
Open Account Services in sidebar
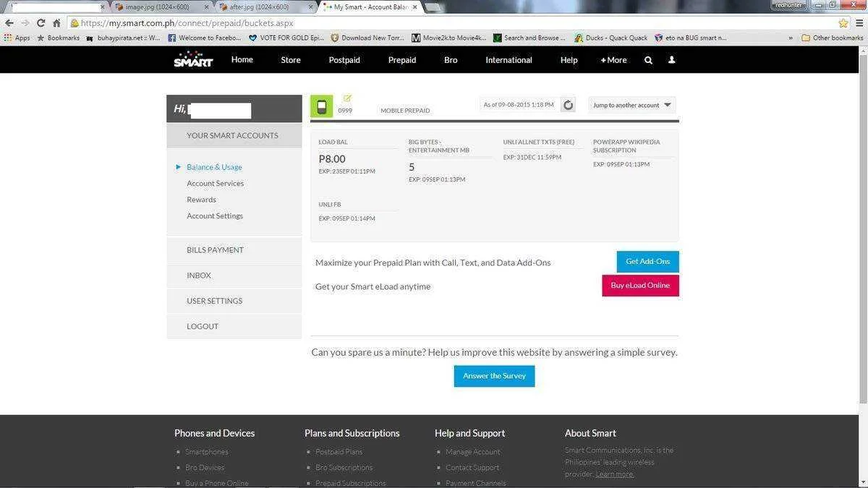click(216, 184)
